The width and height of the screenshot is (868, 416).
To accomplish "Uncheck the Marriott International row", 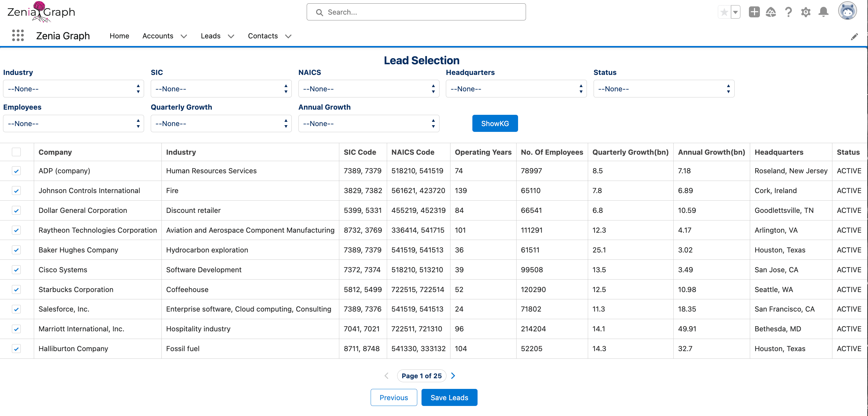I will pos(16,329).
